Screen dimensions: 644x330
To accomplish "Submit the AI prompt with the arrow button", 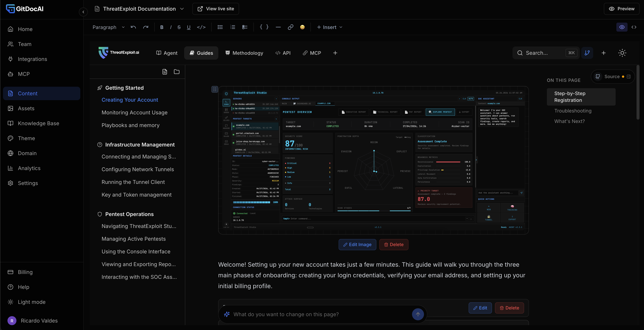I will [x=418, y=314].
